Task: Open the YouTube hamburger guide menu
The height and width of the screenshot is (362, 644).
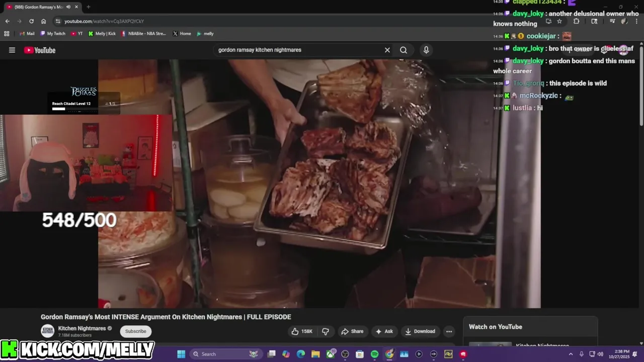Action: [x=12, y=50]
